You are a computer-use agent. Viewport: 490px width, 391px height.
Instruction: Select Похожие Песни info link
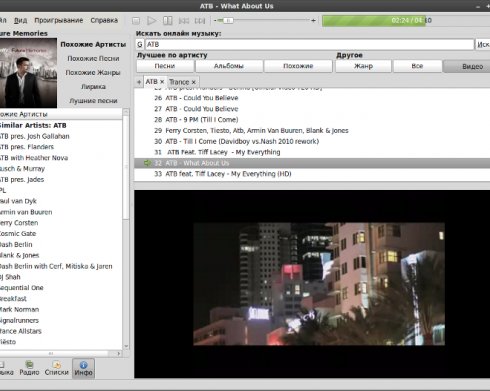(x=93, y=58)
